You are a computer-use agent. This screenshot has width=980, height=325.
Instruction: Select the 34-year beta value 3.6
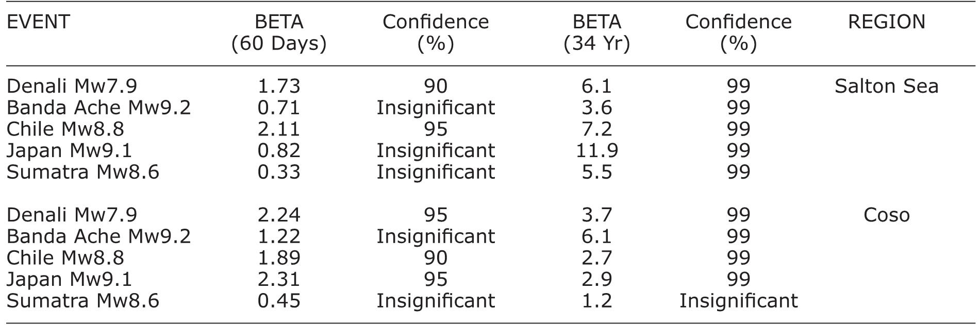[596, 108]
